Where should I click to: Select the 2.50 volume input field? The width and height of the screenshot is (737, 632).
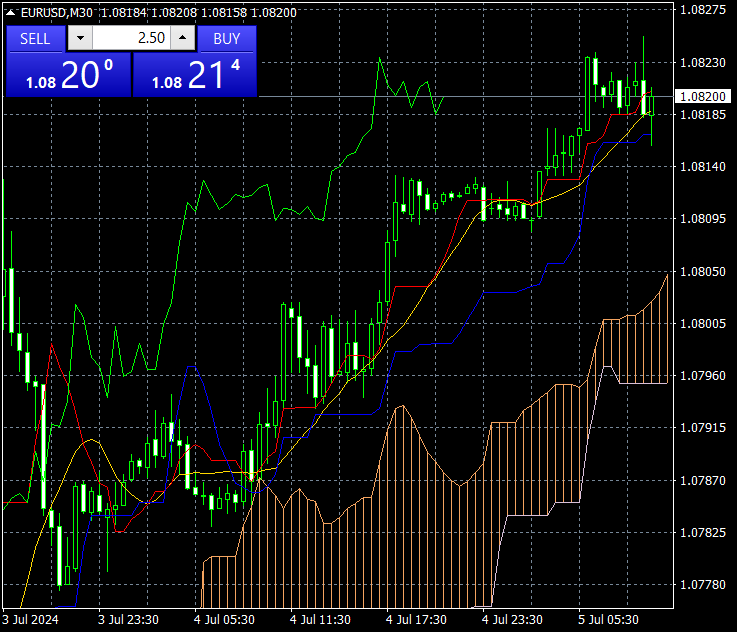132,38
